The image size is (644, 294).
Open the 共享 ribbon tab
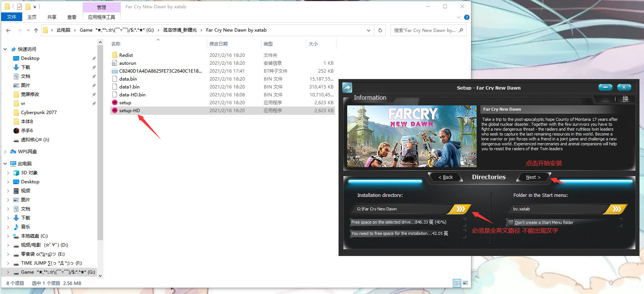pyautogui.click(x=52, y=17)
